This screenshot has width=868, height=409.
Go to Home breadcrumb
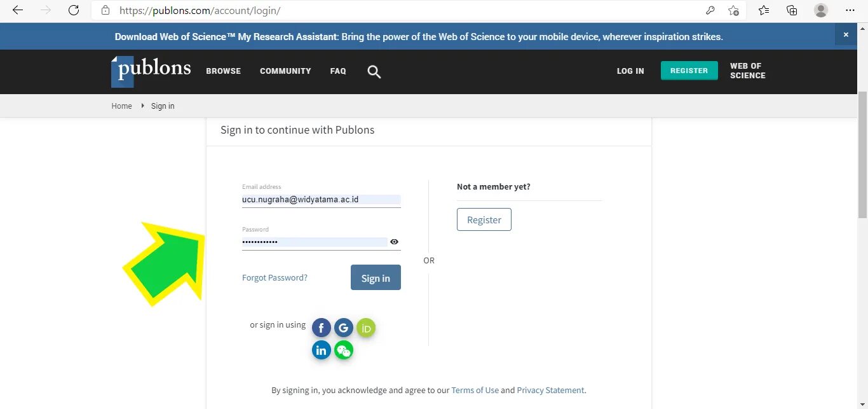pyautogui.click(x=122, y=106)
